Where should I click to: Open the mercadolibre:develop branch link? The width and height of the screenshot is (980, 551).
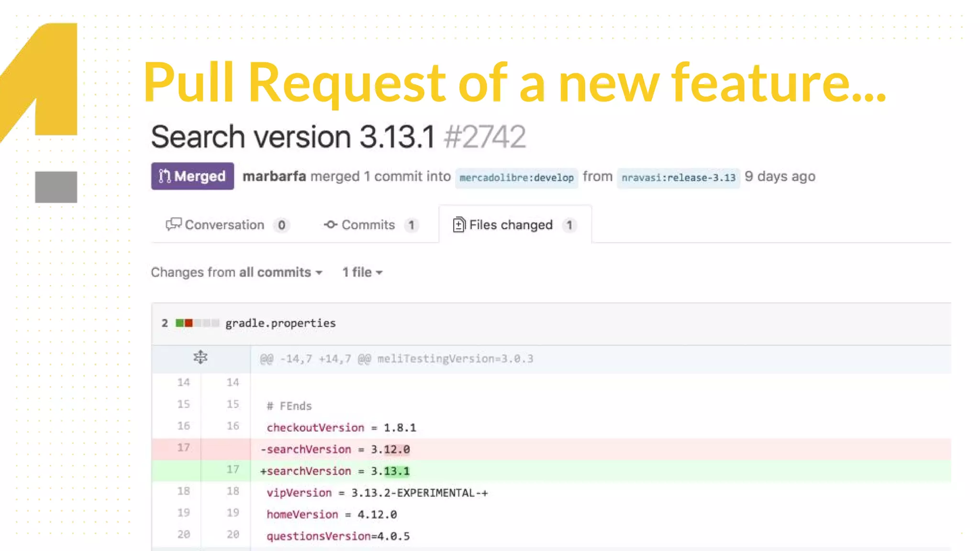point(516,178)
